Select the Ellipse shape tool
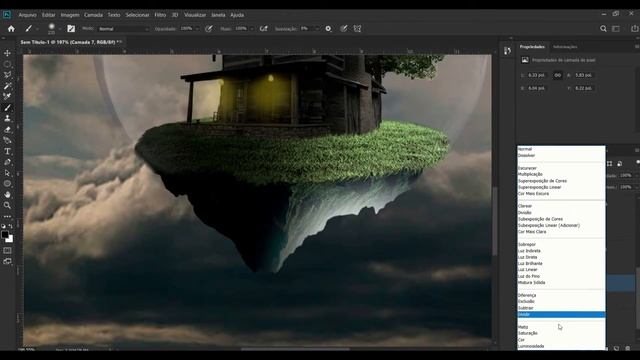The image size is (640, 360). pyautogui.click(x=7, y=184)
